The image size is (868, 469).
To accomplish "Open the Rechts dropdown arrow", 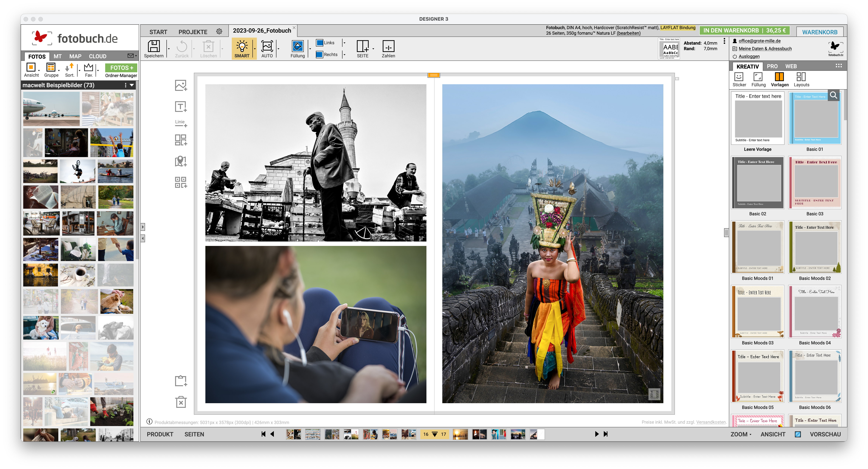I will pyautogui.click(x=344, y=55).
